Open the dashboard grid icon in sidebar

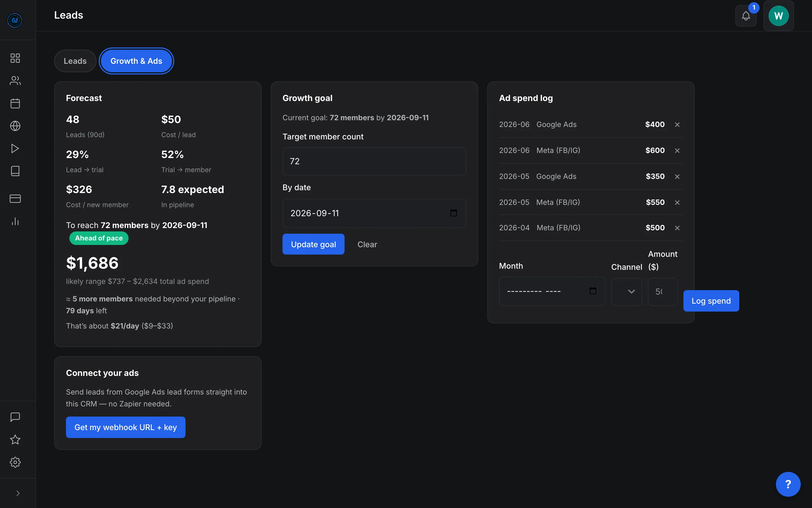15,58
